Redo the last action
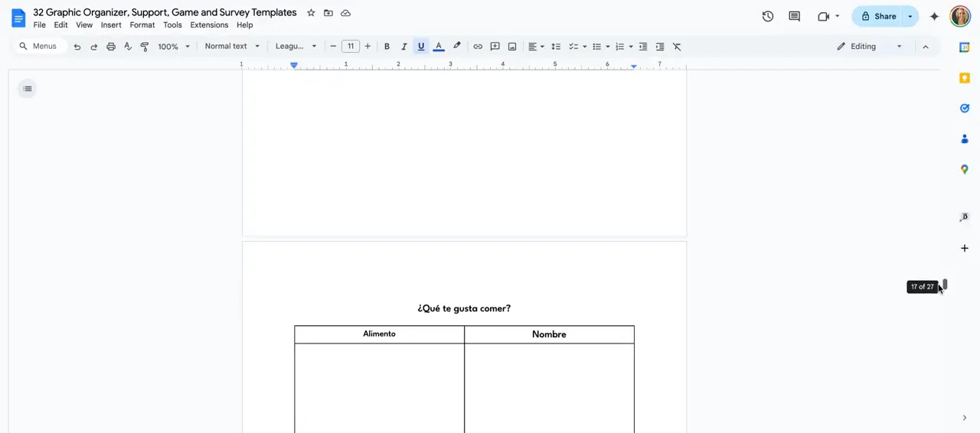 pyautogui.click(x=94, y=47)
